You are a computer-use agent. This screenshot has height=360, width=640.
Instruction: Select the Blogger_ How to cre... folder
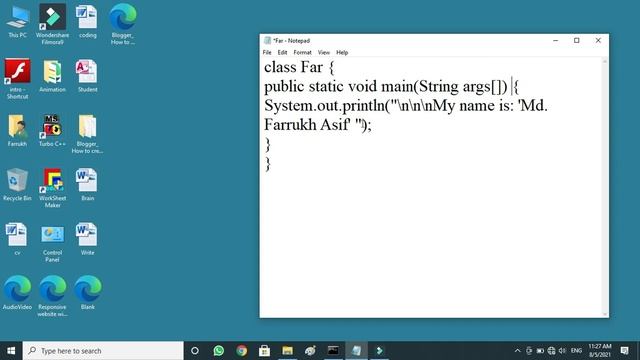[87, 133]
